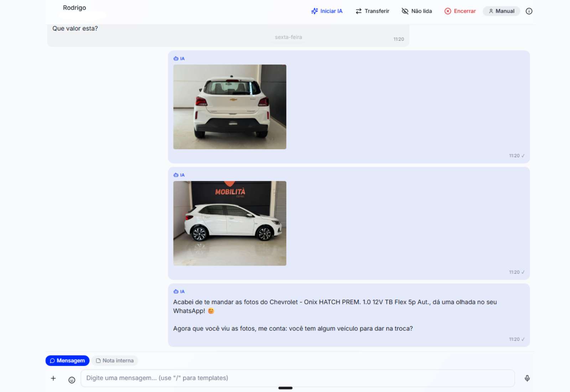Focus the Digite uma mensagem input field

pos(297,378)
